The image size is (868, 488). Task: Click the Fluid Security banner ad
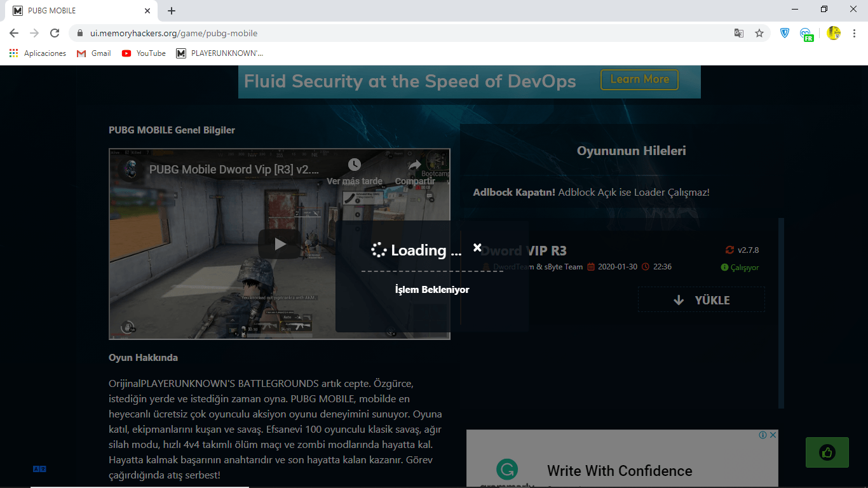tap(470, 82)
